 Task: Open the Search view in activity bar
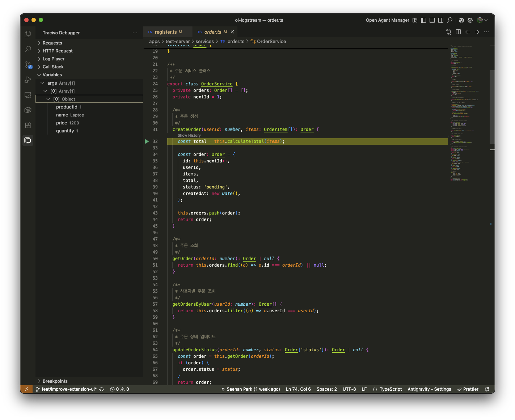pyautogui.click(x=28, y=49)
